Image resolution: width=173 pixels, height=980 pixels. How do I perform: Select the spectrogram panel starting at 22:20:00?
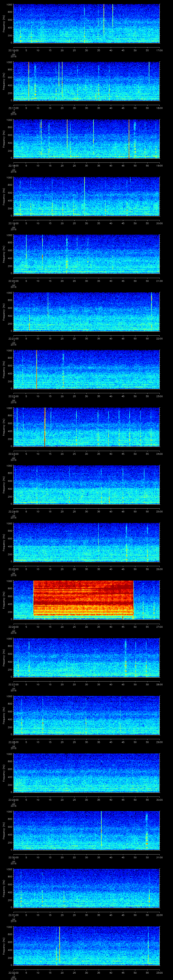coord(87,254)
